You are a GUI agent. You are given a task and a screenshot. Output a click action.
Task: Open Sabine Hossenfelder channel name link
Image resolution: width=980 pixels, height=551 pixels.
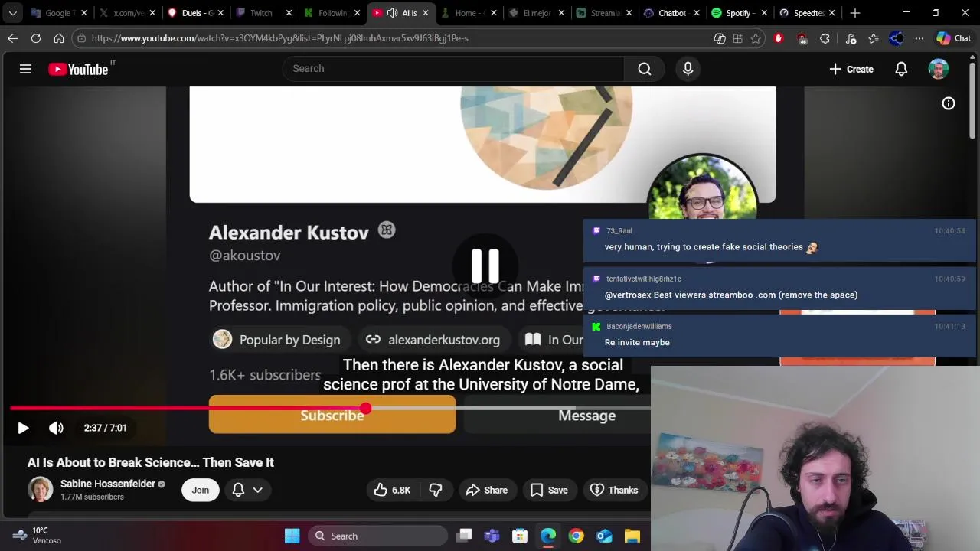pyautogui.click(x=107, y=484)
